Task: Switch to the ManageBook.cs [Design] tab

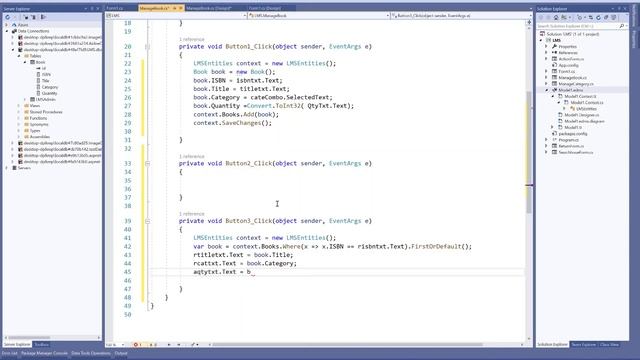Action: point(209,8)
